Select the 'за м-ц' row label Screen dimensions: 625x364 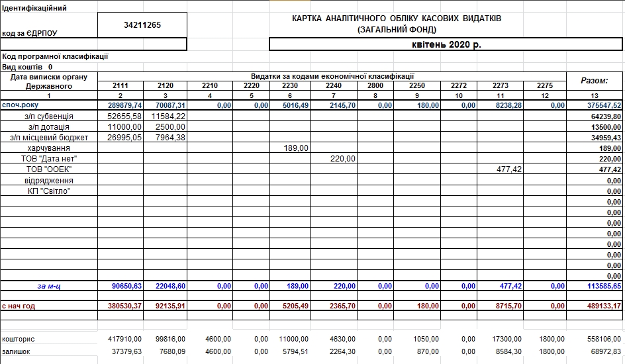[49, 286]
